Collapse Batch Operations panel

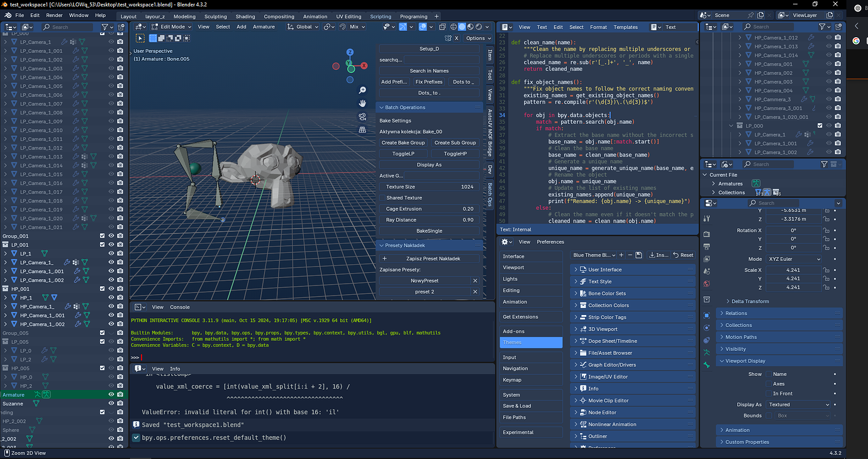click(x=429, y=108)
